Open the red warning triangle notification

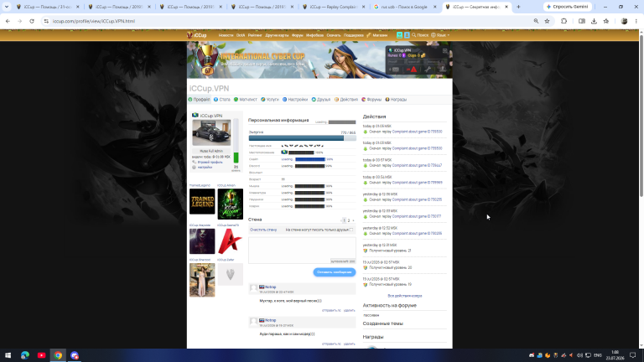click(x=413, y=70)
